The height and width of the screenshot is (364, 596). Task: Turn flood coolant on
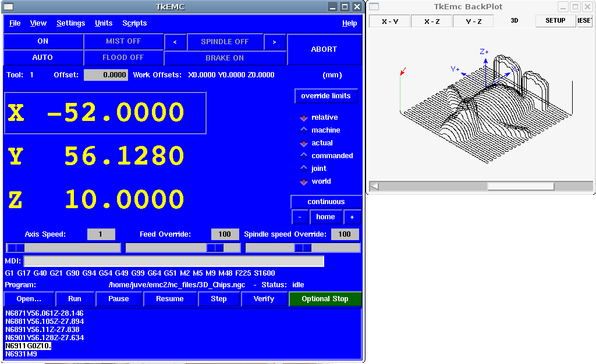coord(124,58)
